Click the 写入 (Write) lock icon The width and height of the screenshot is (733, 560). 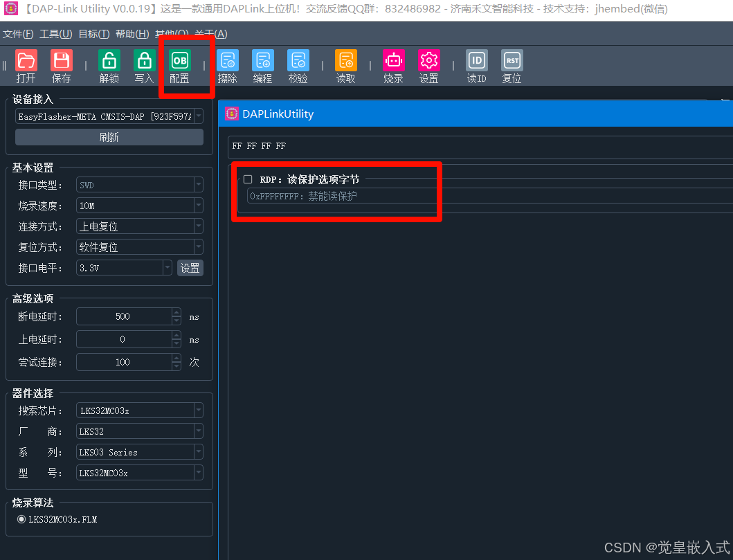145,61
